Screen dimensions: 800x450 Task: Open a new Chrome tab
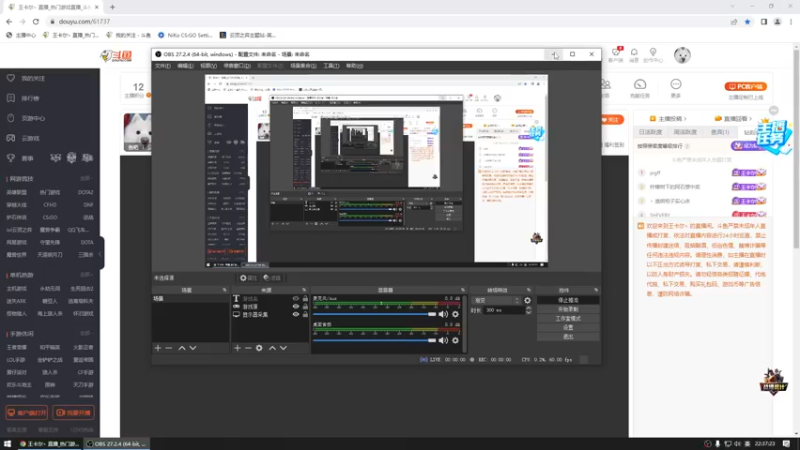112,7
